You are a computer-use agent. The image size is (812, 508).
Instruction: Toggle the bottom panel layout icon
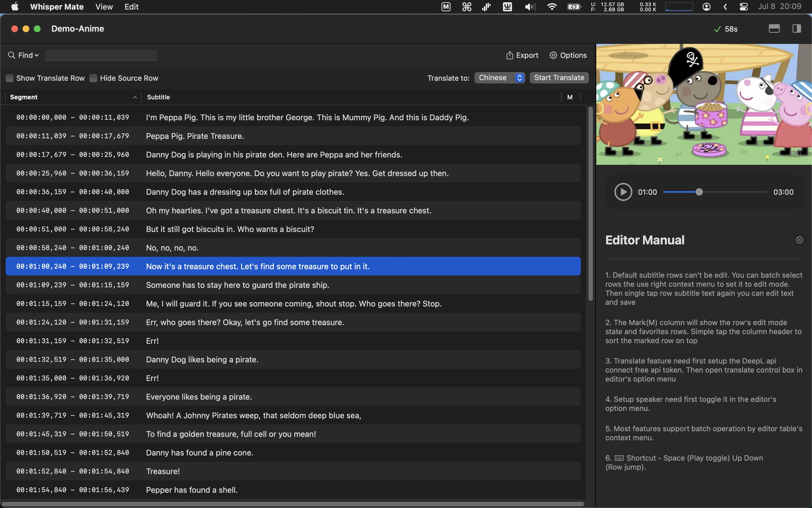pos(774,29)
